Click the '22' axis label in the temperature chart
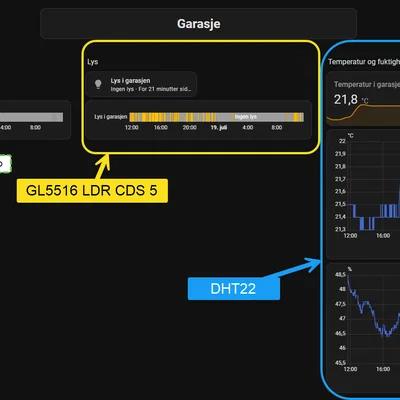 click(x=342, y=141)
